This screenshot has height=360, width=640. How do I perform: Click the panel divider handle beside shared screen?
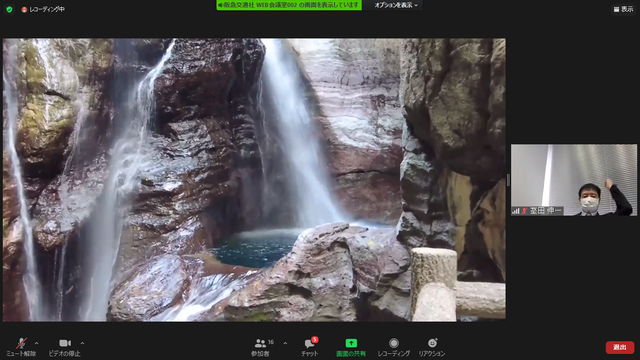[508, 180]
